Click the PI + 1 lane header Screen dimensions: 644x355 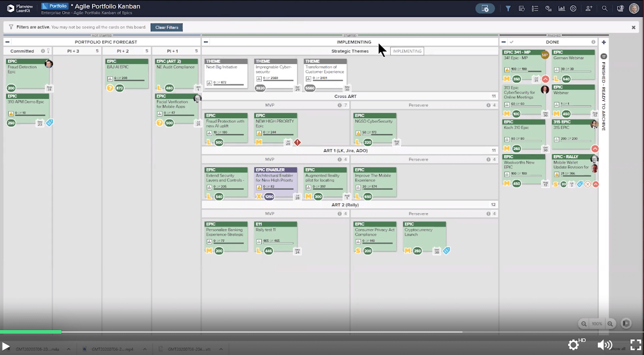(x=176, y=51)
